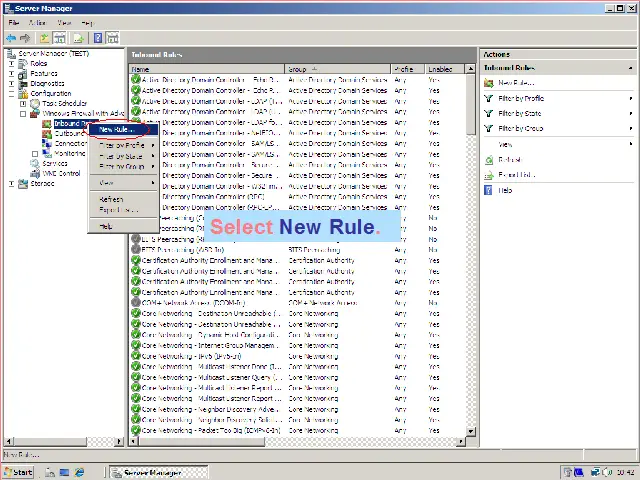Click Internet Explorer icon in quick launch
640x480 pixels.
pos(79,473)
